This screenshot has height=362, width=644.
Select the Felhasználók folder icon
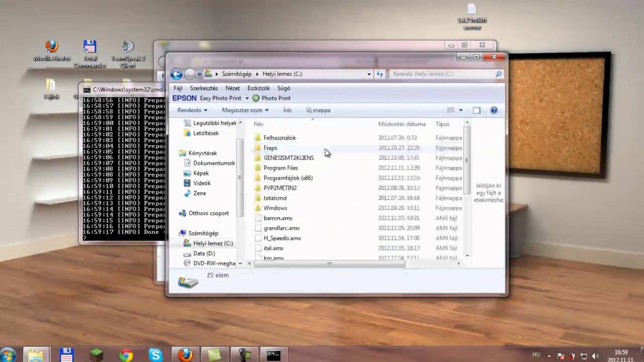pos(258,138)
